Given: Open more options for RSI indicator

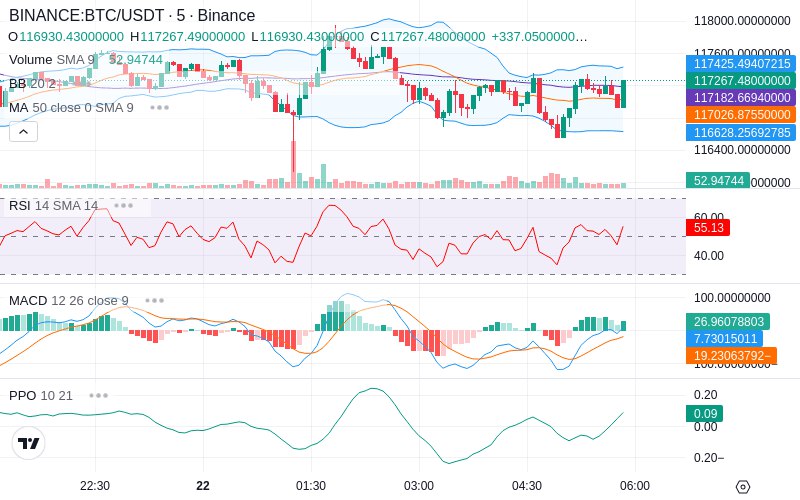Looking at the screenshot, I should [123, 206].
